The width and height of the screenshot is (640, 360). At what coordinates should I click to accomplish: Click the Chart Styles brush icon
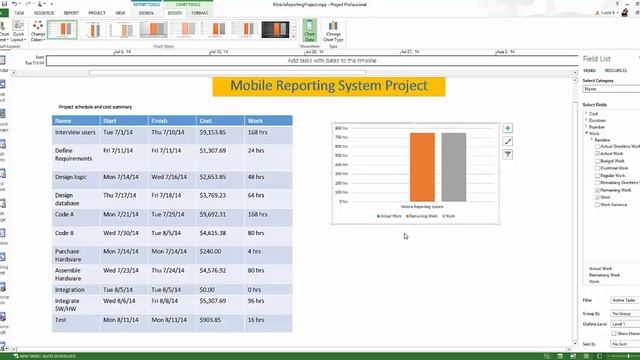coord(507,141)
